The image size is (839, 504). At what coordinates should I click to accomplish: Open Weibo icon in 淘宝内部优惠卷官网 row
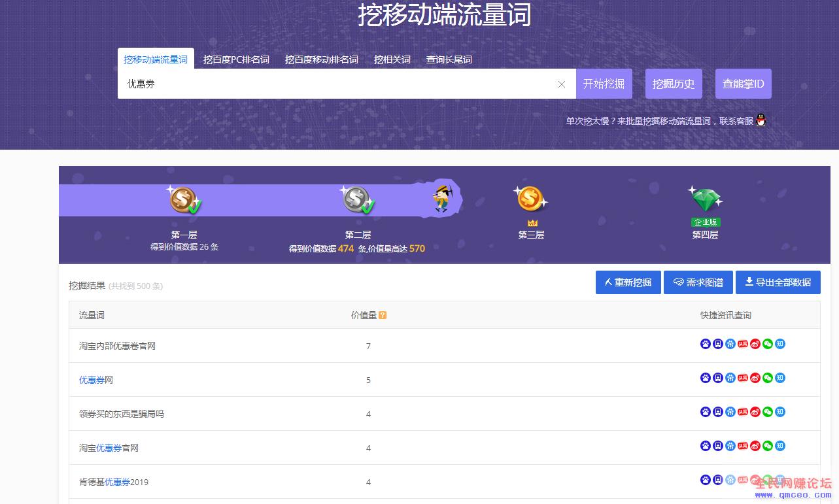click(x=755, y=344)
